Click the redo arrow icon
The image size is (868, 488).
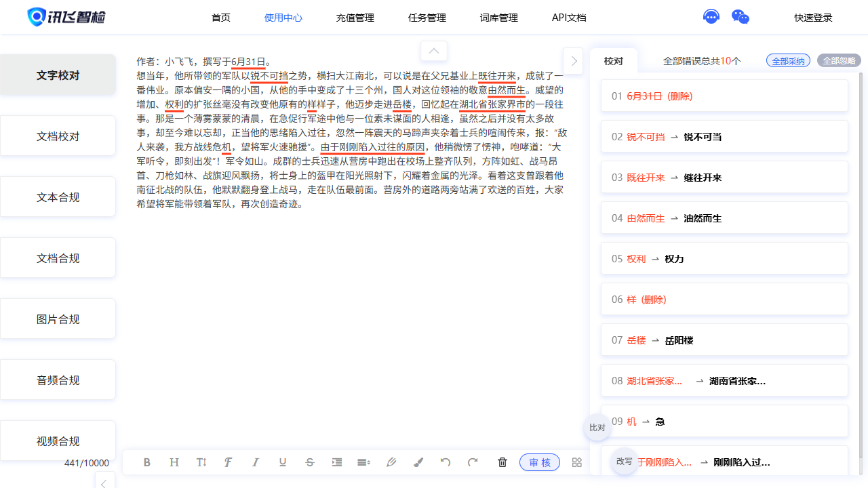pos(473,462)
